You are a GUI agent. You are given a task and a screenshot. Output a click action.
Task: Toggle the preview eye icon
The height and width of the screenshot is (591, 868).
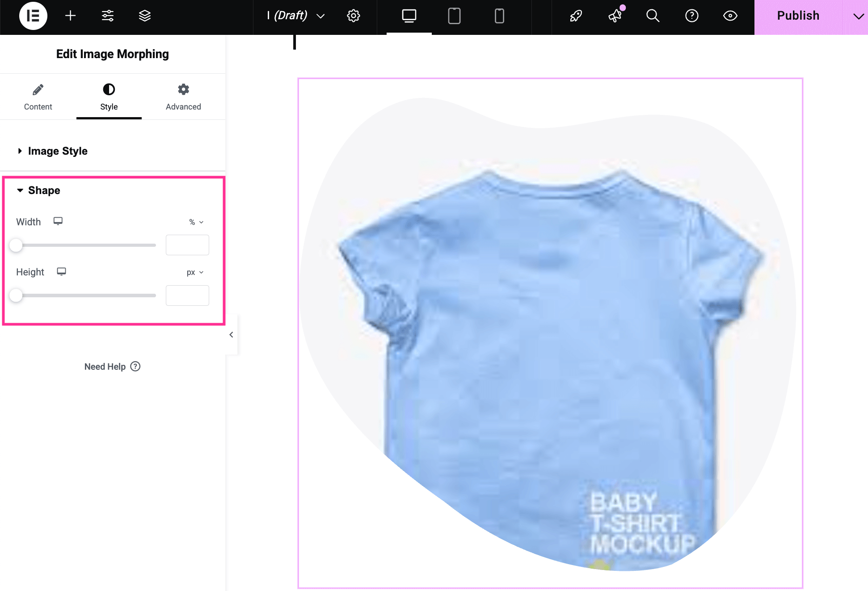click(x=730, y=16)
